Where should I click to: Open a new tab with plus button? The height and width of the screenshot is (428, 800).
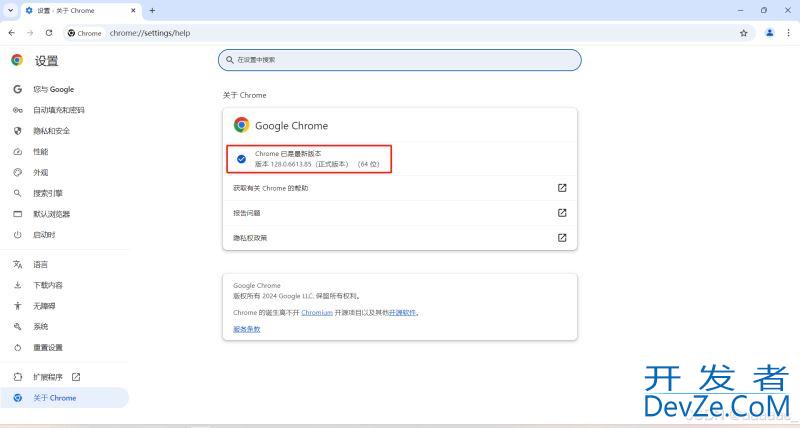point(152,10)
